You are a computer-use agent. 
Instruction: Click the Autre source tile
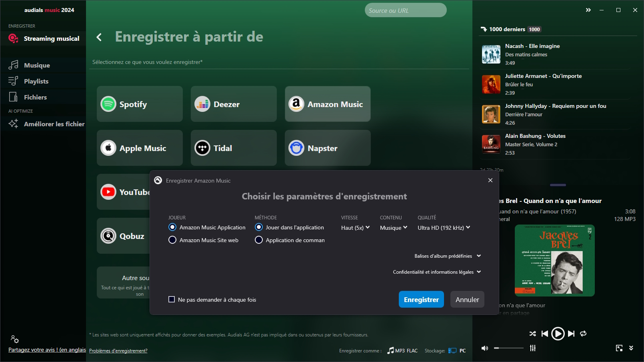[123, 282]
